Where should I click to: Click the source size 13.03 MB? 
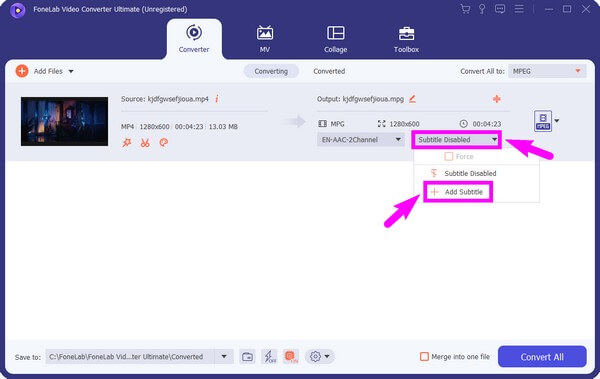coord(223,127)
